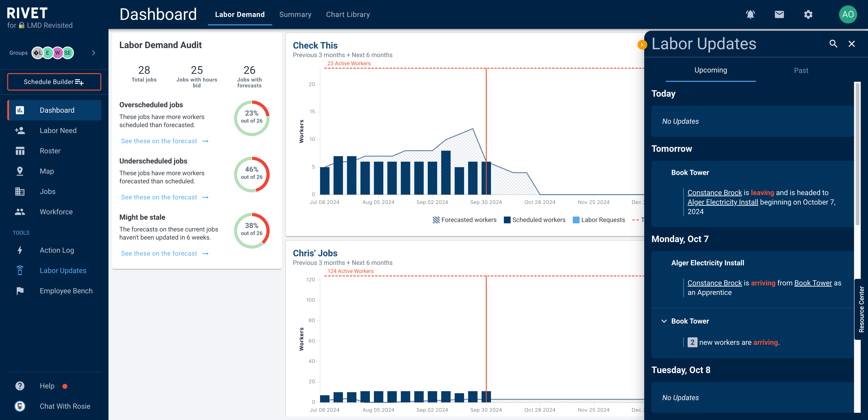Open Roster in sidebar
Screen dimensions: 868x420
click(54, 151)
